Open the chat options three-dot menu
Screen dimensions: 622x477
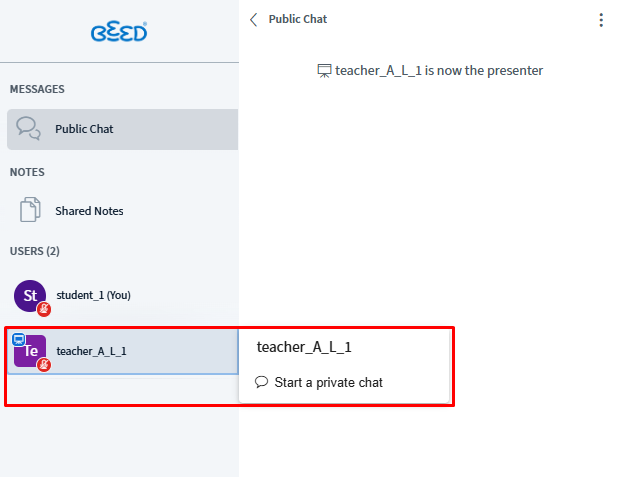pyautogui.click(x=601, y=20)
